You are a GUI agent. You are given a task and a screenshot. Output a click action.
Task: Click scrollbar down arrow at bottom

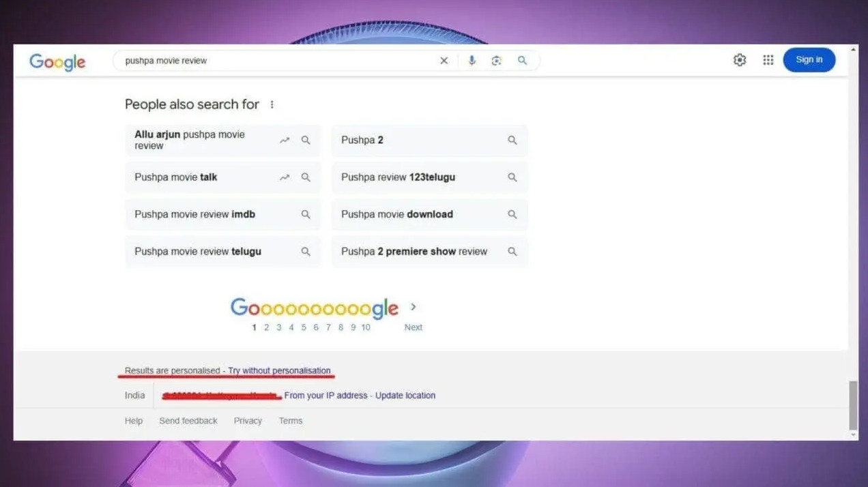[853, 435]
